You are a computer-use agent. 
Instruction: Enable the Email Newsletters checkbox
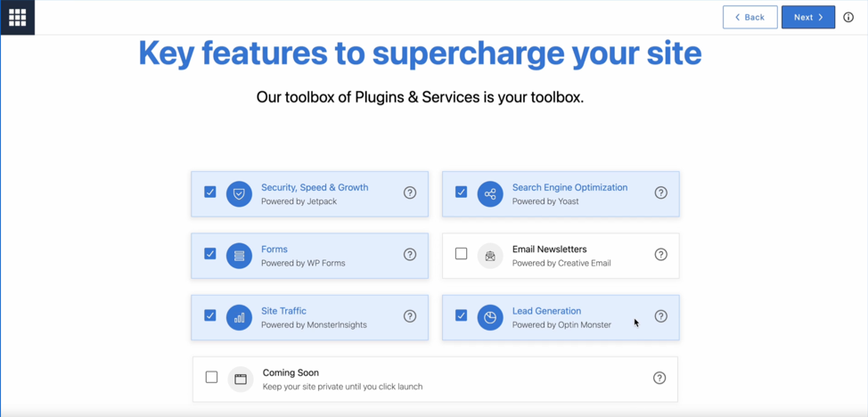pos(461,254)
